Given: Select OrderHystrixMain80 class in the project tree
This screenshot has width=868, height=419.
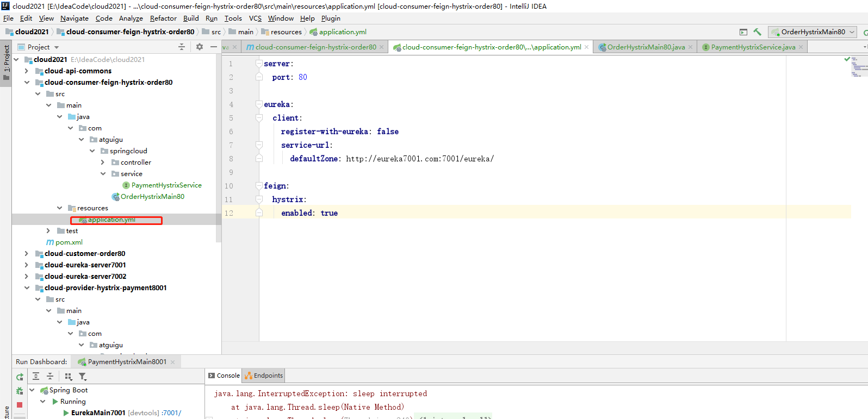Looking at the screenshot, I should (x=152, y=197).
